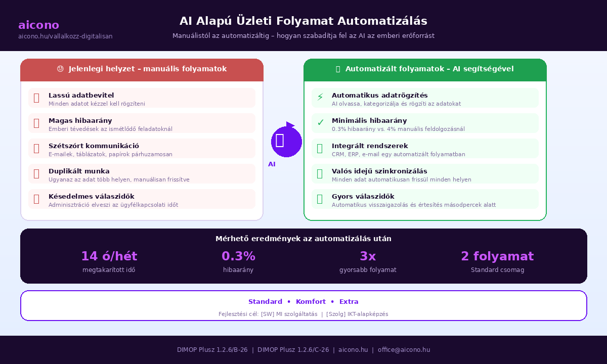Screen dimensions: 607x364
Task: Select the 'Automatizált folyamatok – AI segítségével' heading
Action: click(429, 69)
